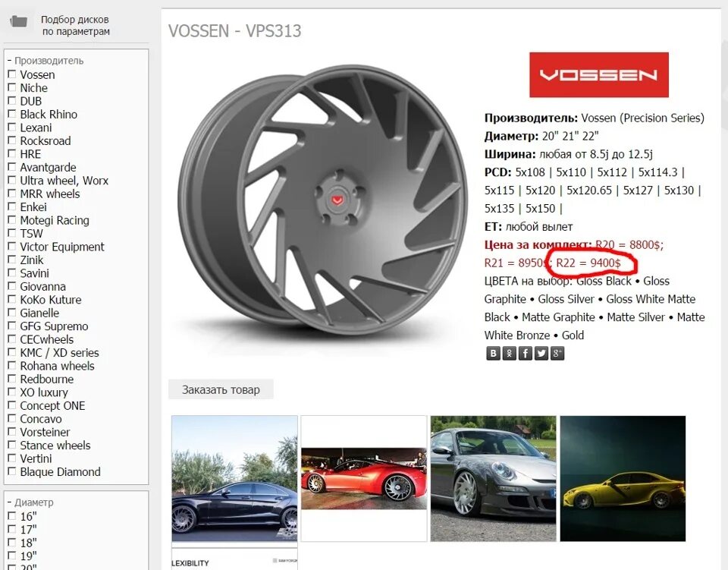Image resolution: width=728 pixels, height=570 pixels.
Task: Check the Black Rhino checkbox
Action: pos(12,113)
